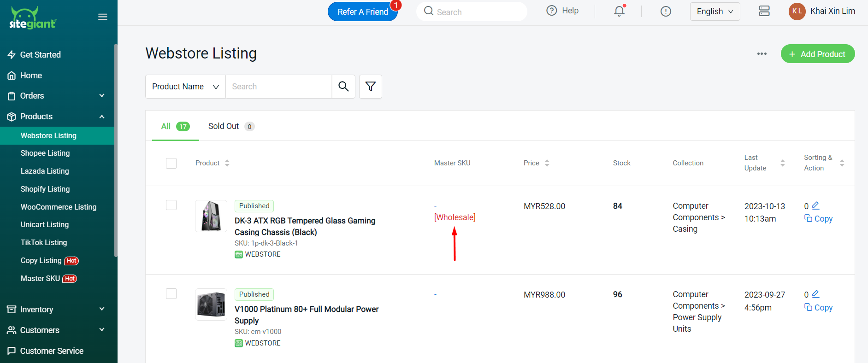The width and height of the screenshot is (868, 363).
Task: Open the server stack icon in header
Action: click(764, 11)
